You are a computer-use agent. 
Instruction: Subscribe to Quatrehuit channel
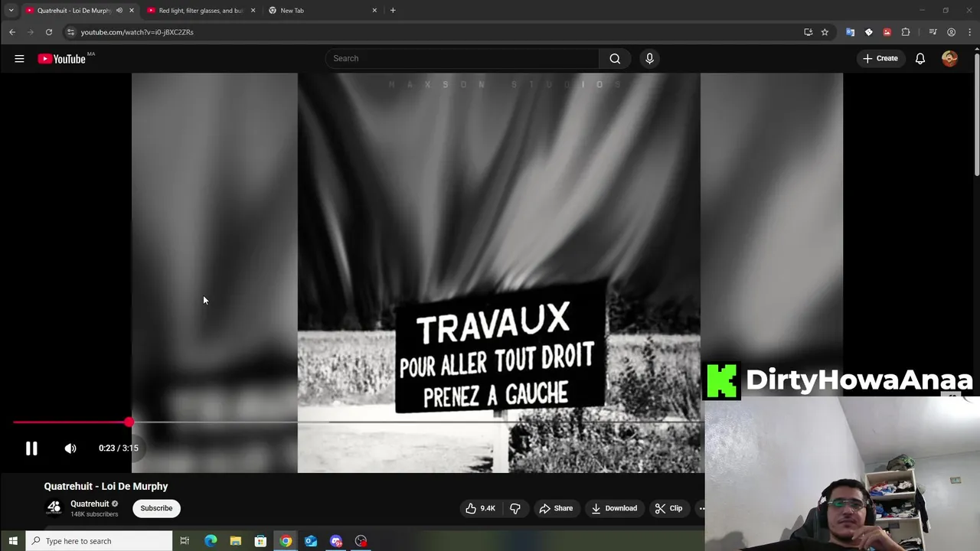click(x=156, y=508)
